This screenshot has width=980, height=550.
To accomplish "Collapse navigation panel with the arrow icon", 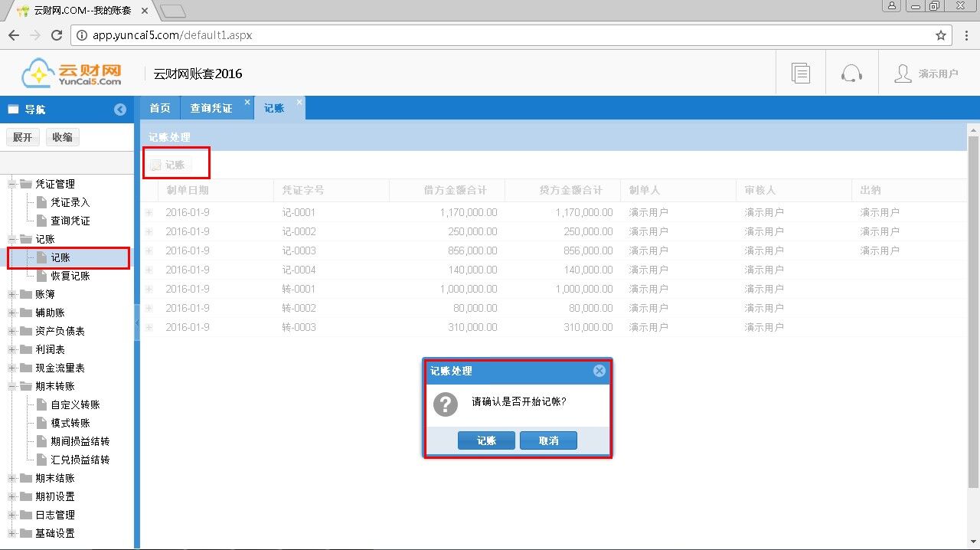I will (x=120, y=110).
